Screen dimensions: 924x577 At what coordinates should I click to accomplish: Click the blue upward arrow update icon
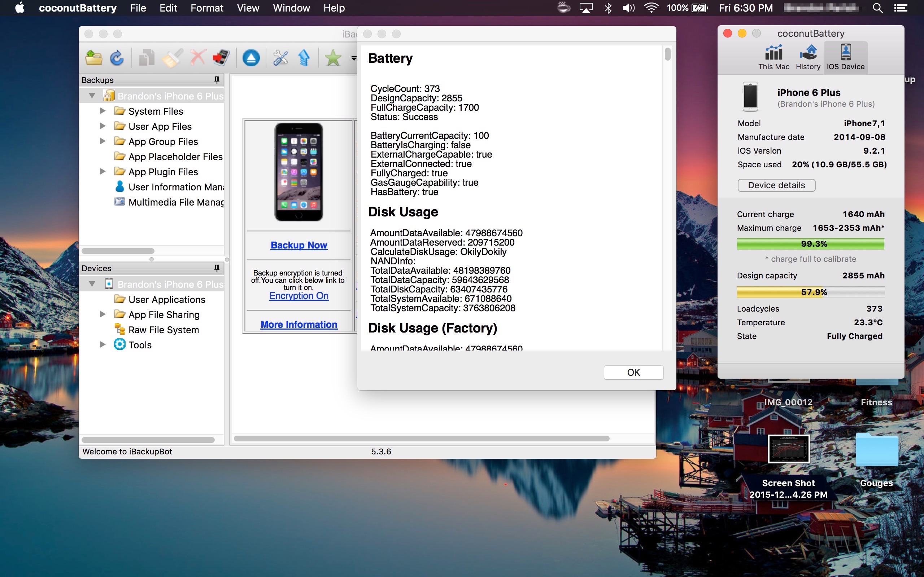[304, 58]
